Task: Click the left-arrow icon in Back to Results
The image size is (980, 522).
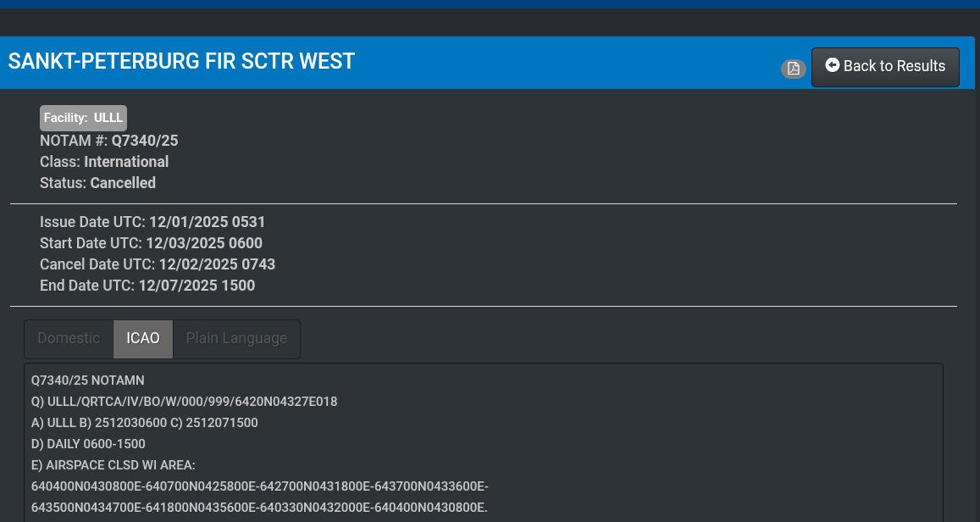Action: click(x=833, y=65)
